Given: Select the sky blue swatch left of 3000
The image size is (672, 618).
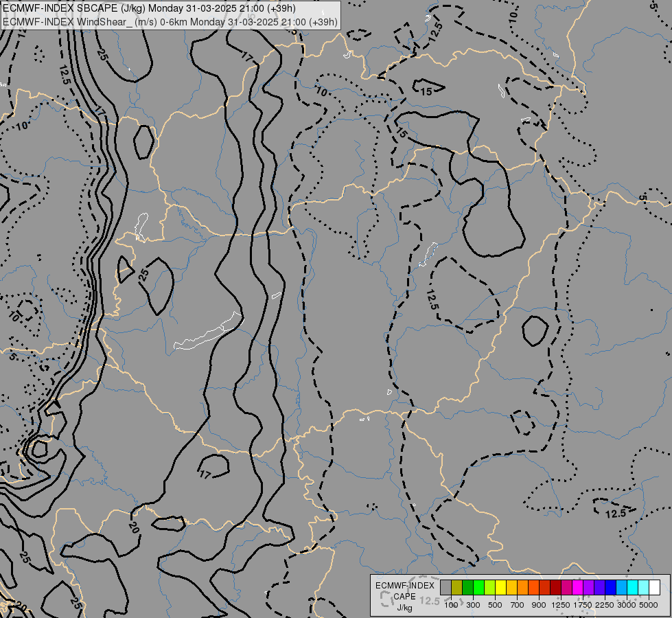Looking at the screenshot, I should (622, 587).
